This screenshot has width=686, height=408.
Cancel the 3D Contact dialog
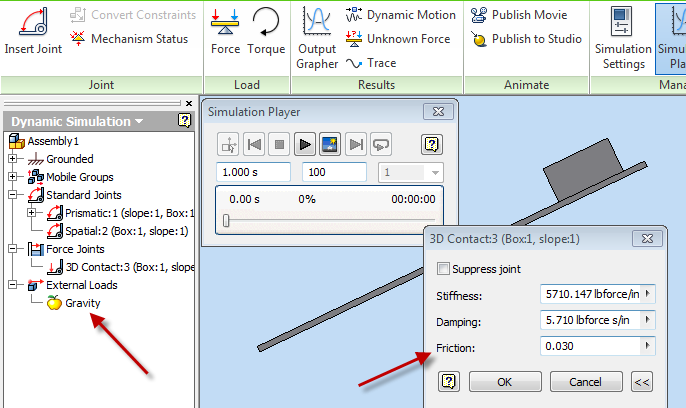(x=585, y=382)
